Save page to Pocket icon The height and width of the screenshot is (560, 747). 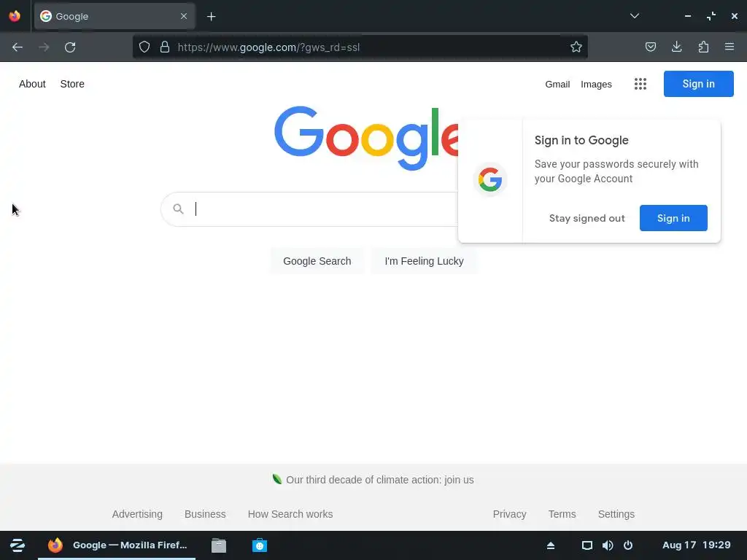pos(650,47)
